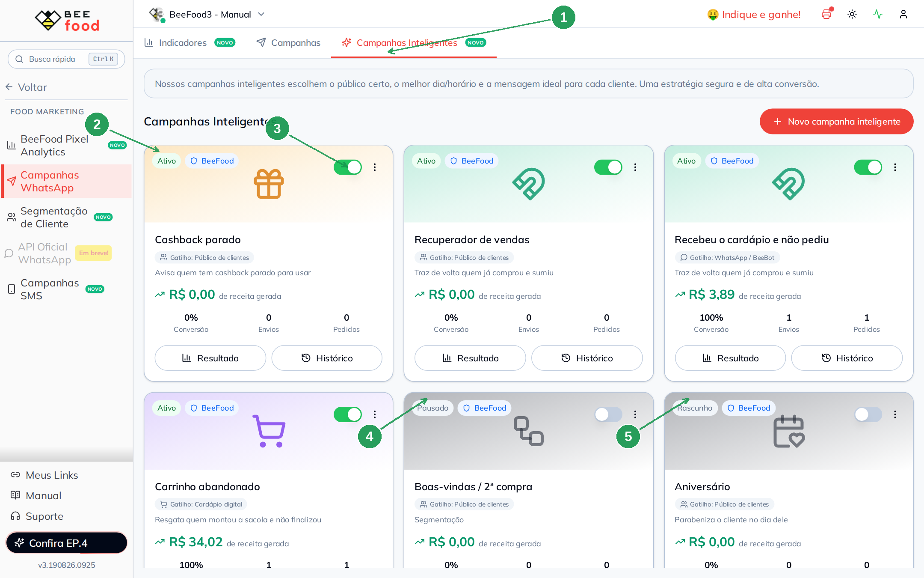Open the activity pulse icon in the header
This screenshot has height=578, width=924.
(x=878, y=14)
